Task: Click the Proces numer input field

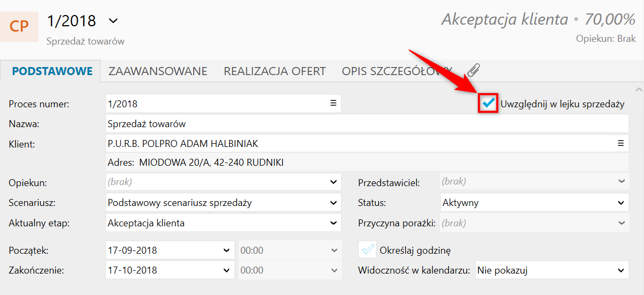Action: tap(223, 104)
